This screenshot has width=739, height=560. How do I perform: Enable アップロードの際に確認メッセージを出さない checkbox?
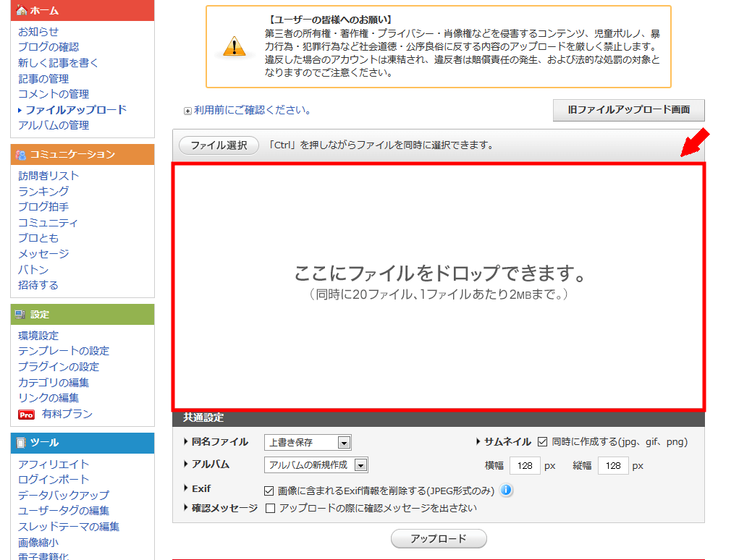(271, 508)
